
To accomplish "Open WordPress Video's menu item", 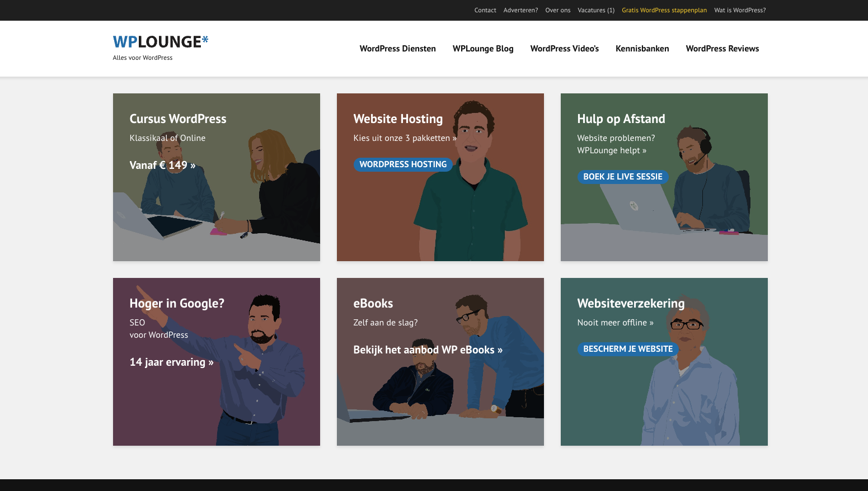I will pyautogui.click(x=565, y=49).
